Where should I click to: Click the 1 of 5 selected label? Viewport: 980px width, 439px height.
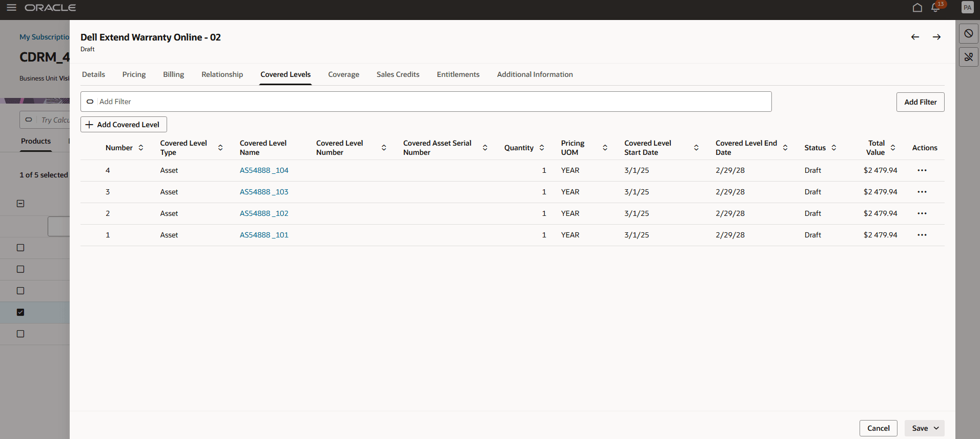pyautogui.click(x=44, y=175)
